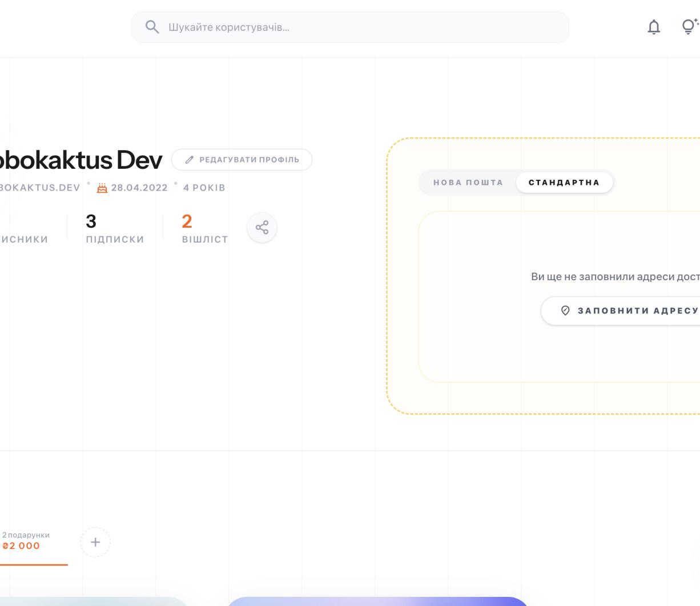
Task: Open Редагувати профіль button
Action: pyautogui.click(x=242, y=160)
